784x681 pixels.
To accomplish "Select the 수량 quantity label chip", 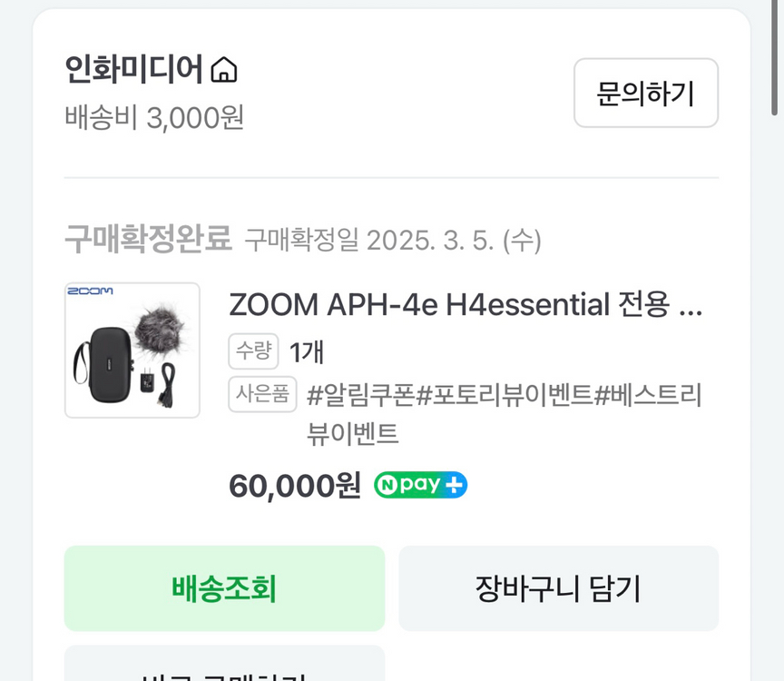I will tap(254, 350).
